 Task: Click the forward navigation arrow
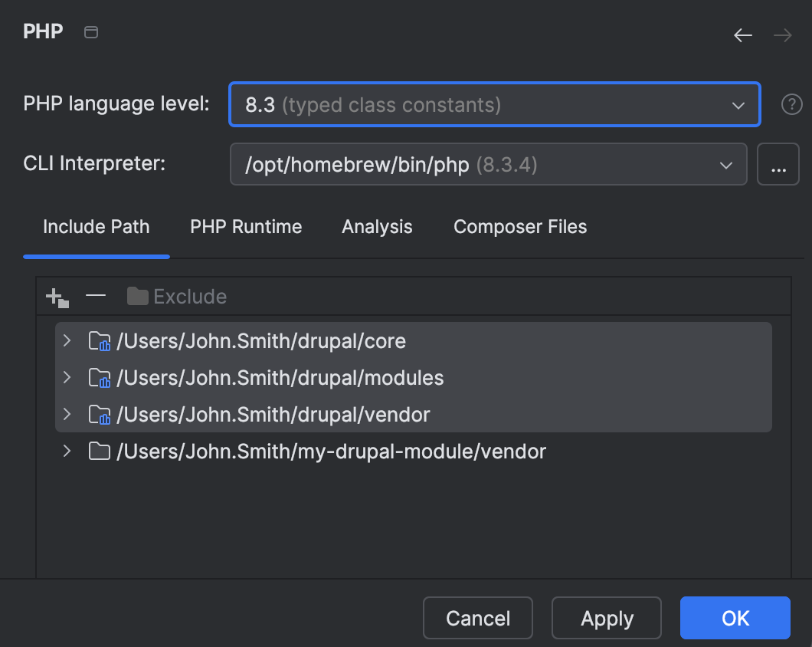tap(782, 35)
